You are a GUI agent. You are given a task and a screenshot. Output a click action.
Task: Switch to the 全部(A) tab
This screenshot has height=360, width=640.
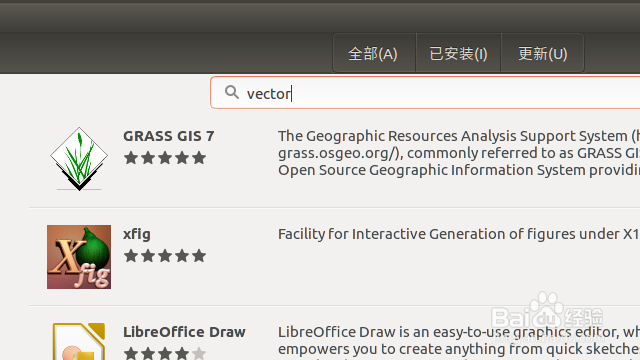[x=373, y=53]
